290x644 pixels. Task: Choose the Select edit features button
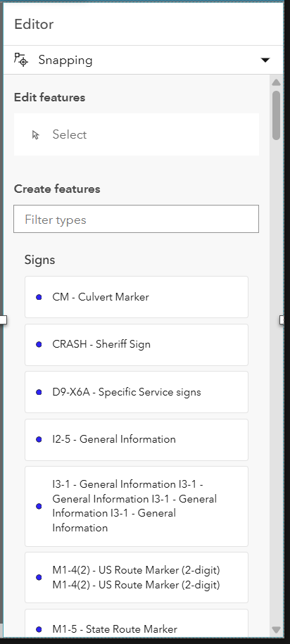137,134
